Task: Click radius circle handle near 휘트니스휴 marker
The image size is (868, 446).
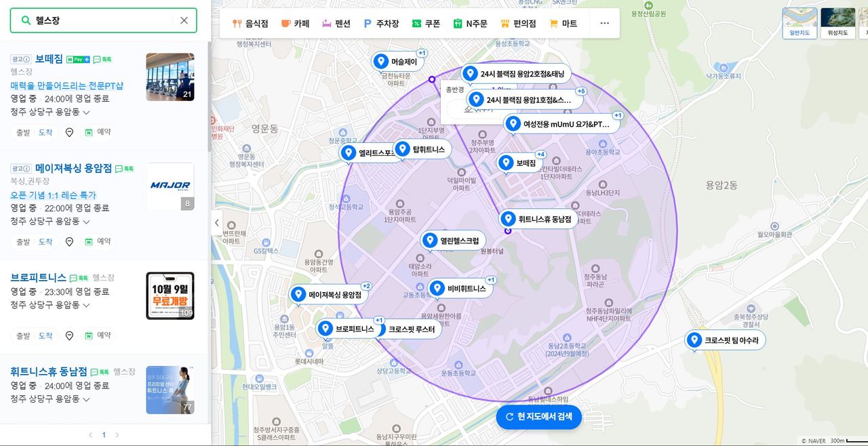Action: point(508,231)
